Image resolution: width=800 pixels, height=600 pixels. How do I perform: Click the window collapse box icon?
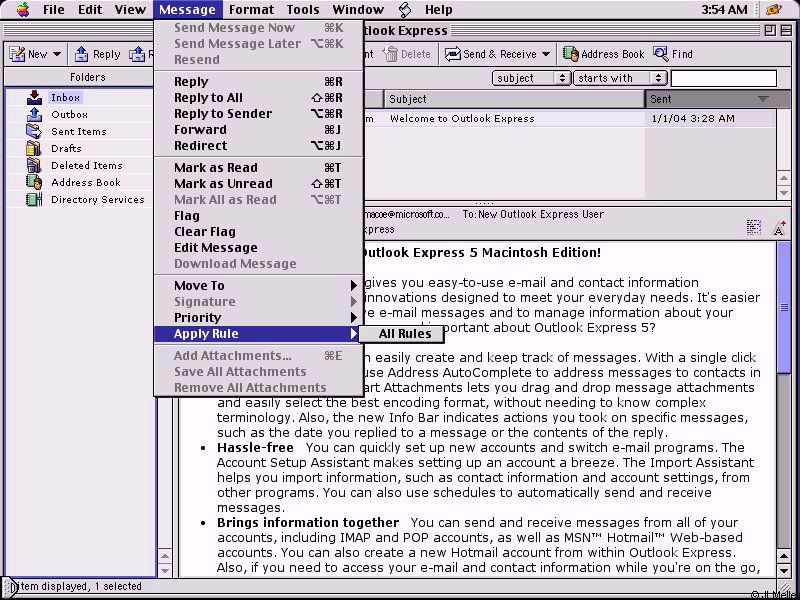pyautogui.click(x=786, y=31)
